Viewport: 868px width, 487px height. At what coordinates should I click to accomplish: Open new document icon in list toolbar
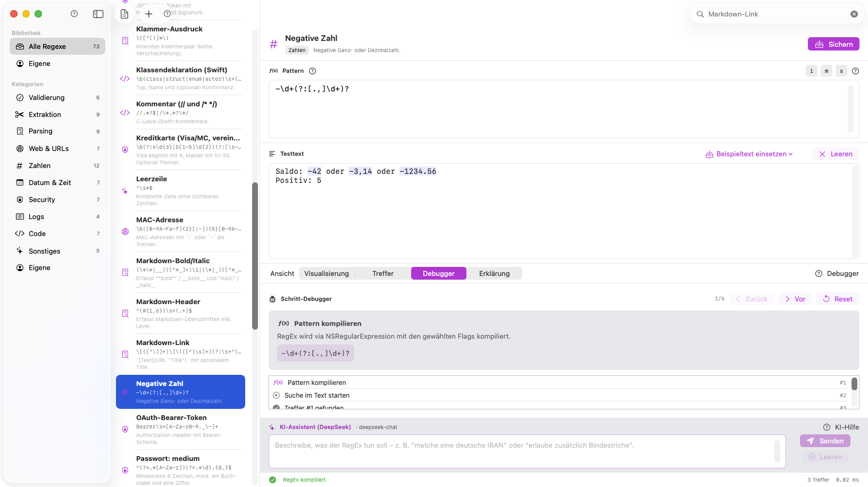[x=124, y=14]
